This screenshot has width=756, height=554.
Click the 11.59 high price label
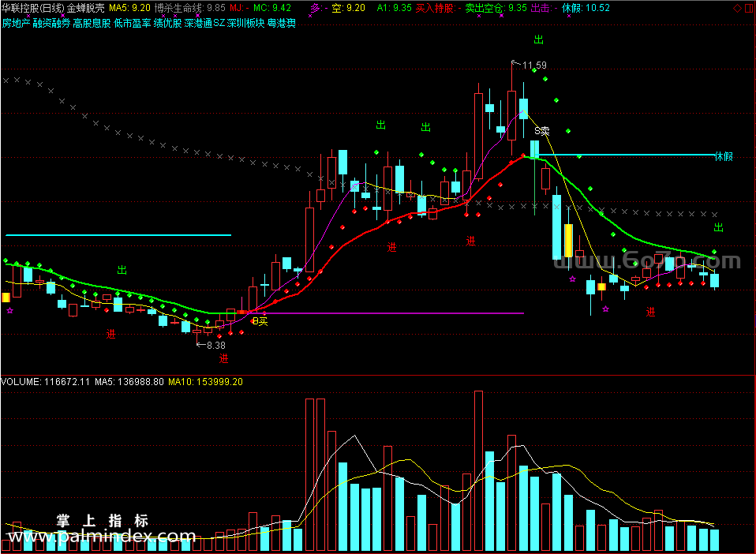tap(534, 65)
